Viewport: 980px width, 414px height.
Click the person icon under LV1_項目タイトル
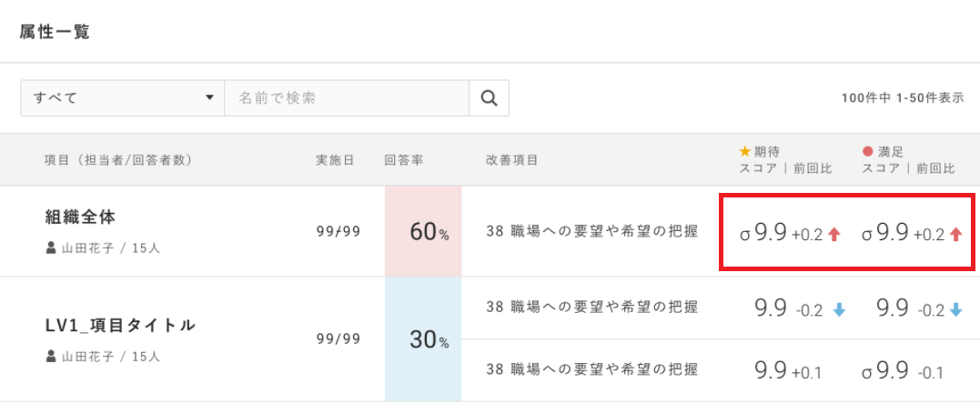pyautogui.click(x=51, y=357)
